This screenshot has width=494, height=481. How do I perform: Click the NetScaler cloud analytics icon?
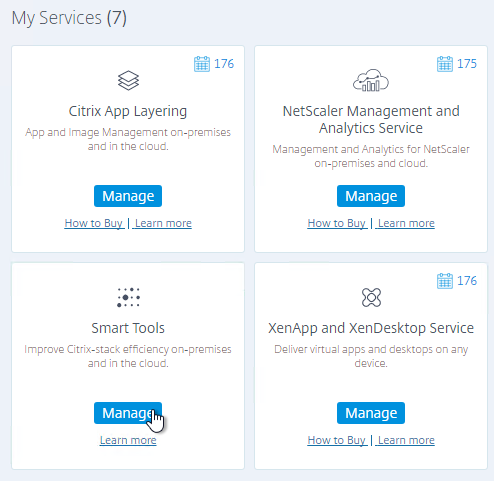click(x=371, y=80)
